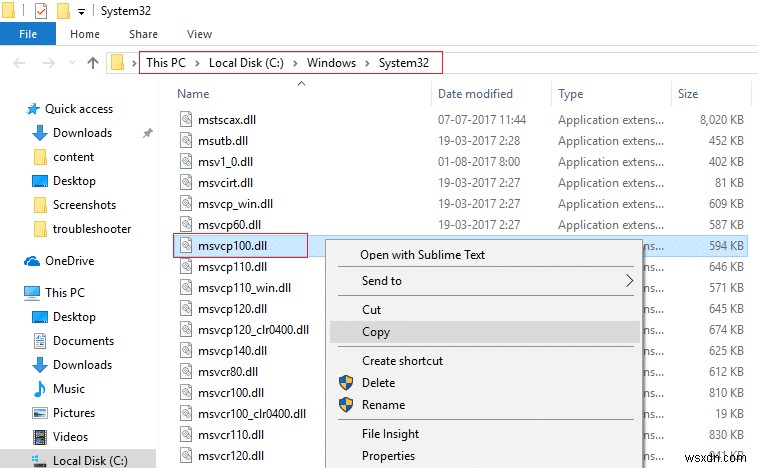Select the msv1_0.dll file
The width and height of the screenshot is (758, 468).
coord(225,162)
